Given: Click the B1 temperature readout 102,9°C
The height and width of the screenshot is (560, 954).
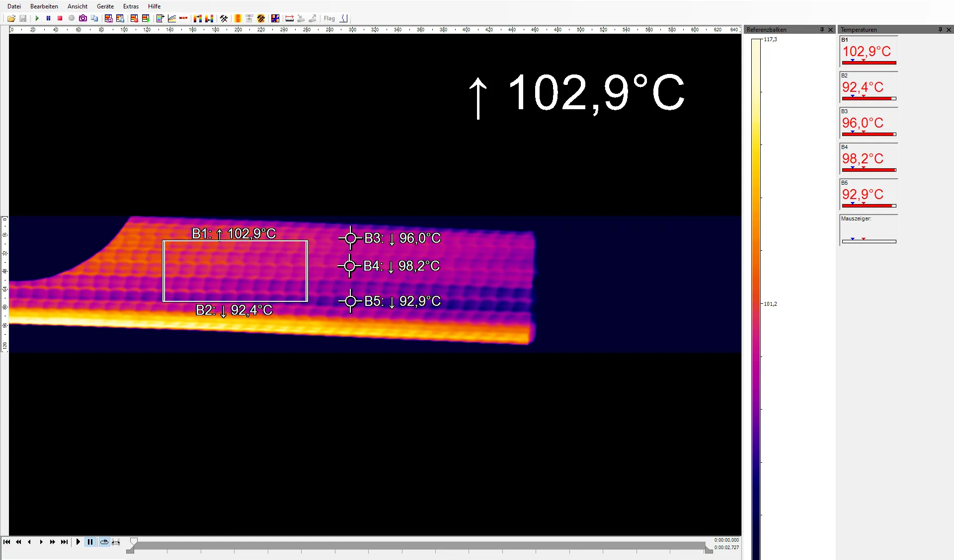Looking at the screenshot, I should [866, 51].
